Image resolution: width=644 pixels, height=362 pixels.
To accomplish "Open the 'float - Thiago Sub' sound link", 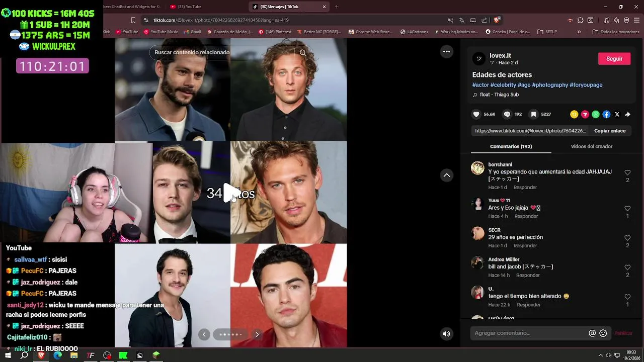I will pyautogui.click(x=499, y=95).
